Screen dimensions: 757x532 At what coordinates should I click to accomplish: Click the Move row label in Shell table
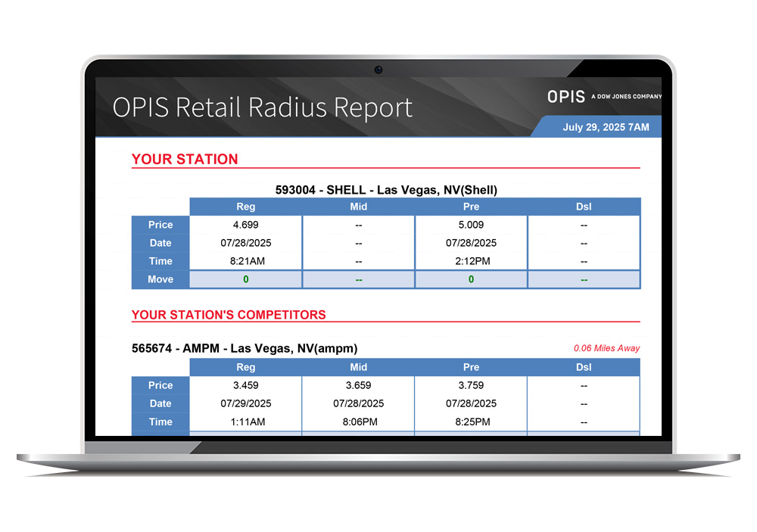click(x=160, y=279)
